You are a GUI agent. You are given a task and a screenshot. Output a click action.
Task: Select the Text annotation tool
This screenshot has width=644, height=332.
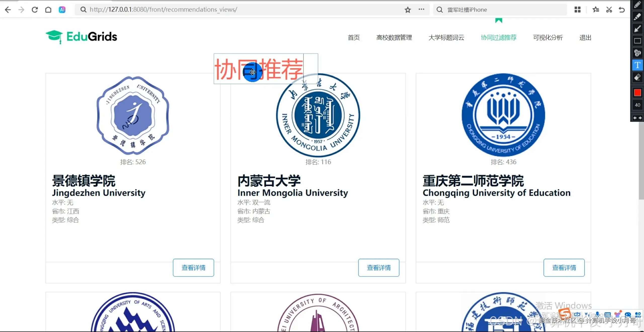coord(637,65)
